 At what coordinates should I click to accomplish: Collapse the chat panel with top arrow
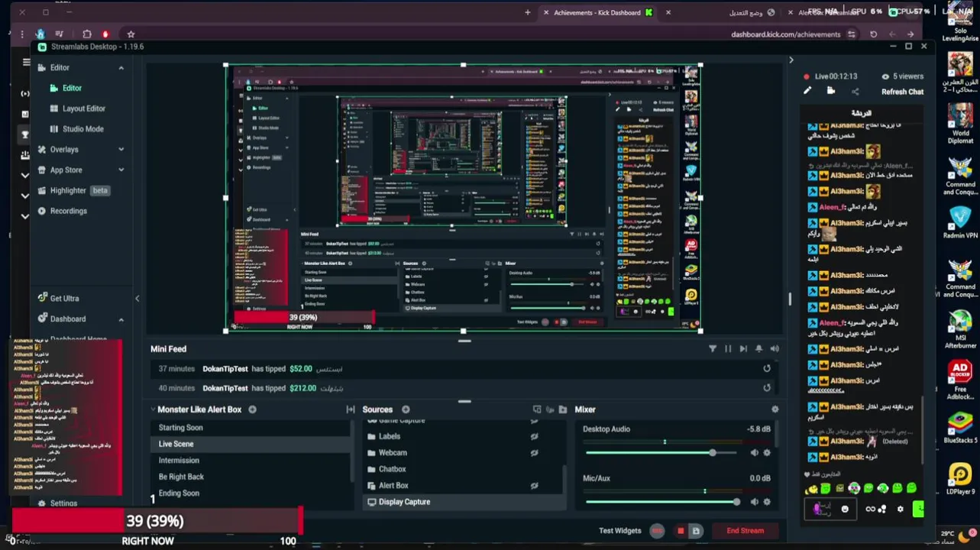coord(791,60)
